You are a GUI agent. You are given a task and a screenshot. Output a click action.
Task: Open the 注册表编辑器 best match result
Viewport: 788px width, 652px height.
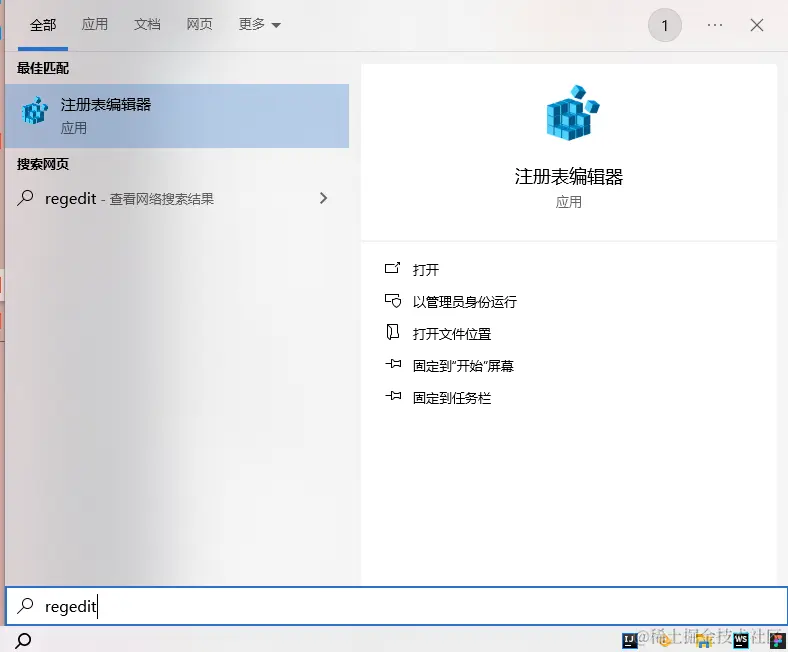coord(177,116)
